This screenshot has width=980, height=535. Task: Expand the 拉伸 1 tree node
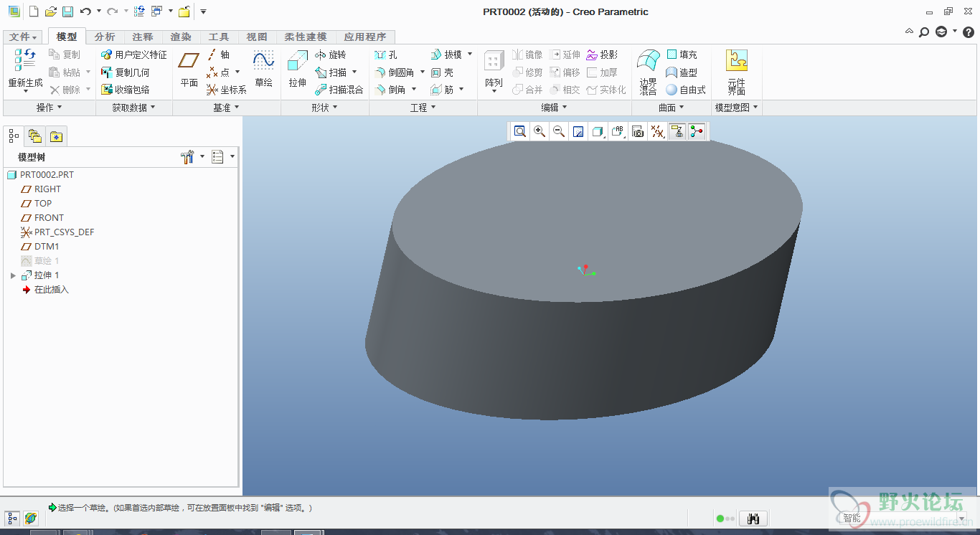(13, 275)
